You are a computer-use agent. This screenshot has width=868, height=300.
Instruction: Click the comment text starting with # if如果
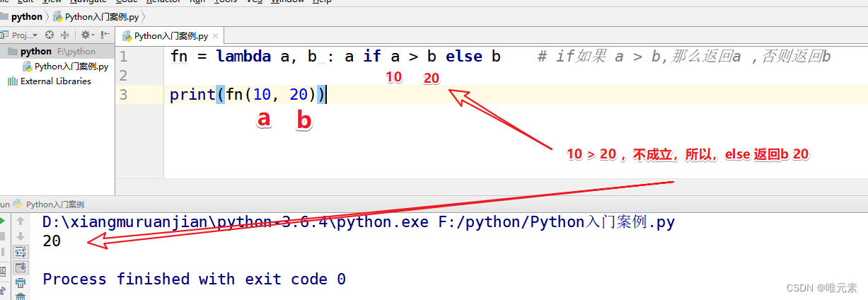point(683,57)
